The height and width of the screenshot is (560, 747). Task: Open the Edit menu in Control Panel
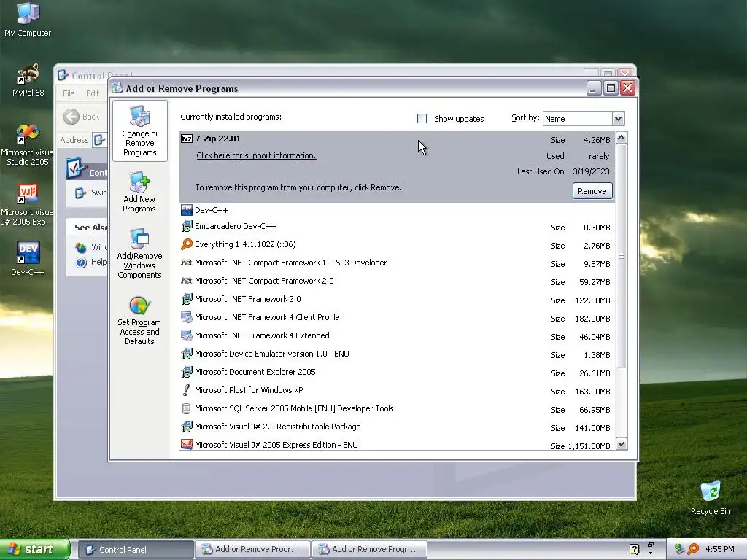[x=93, y=93]
